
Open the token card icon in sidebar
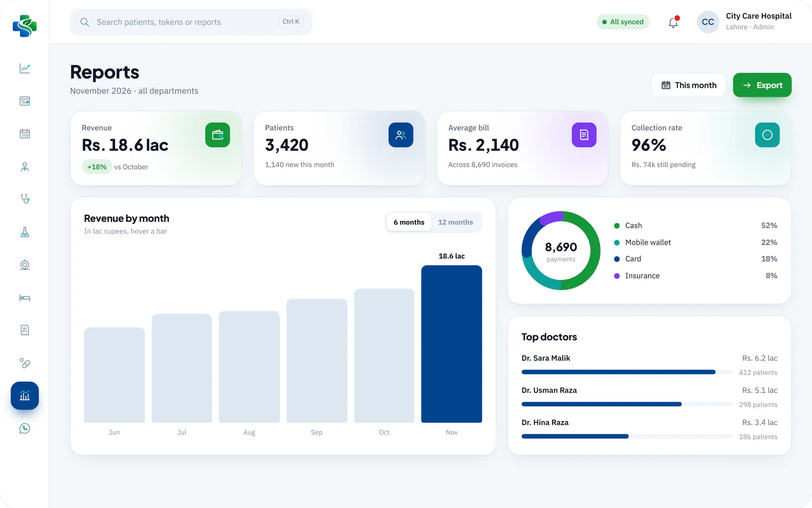[25, 101]
